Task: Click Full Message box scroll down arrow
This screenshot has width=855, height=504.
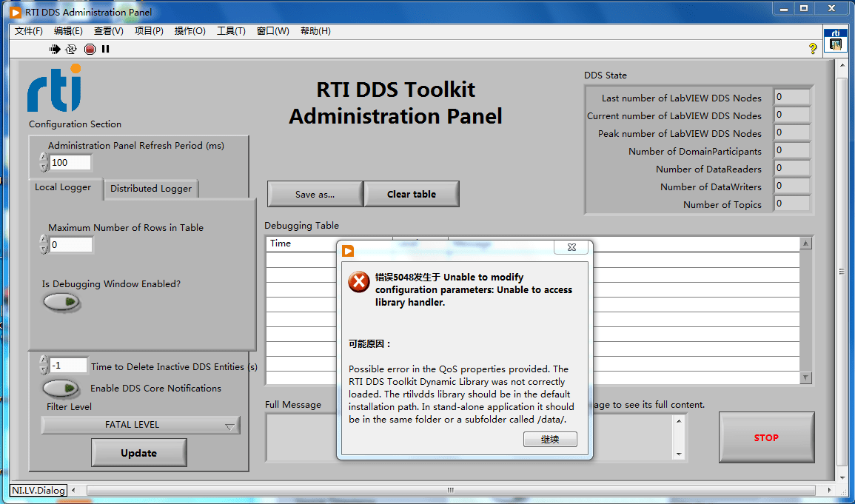Action: 679,454
